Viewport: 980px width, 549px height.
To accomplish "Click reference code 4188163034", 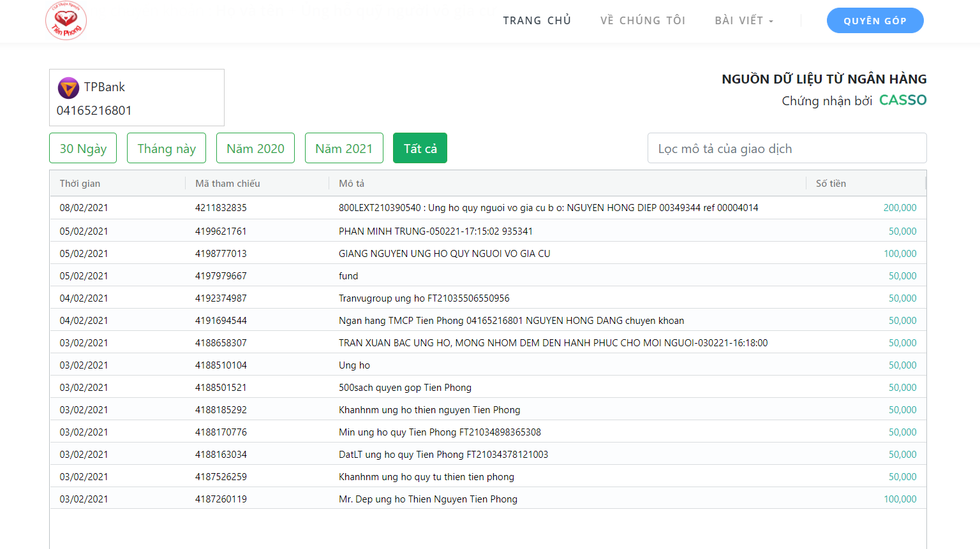I will 221,455.
